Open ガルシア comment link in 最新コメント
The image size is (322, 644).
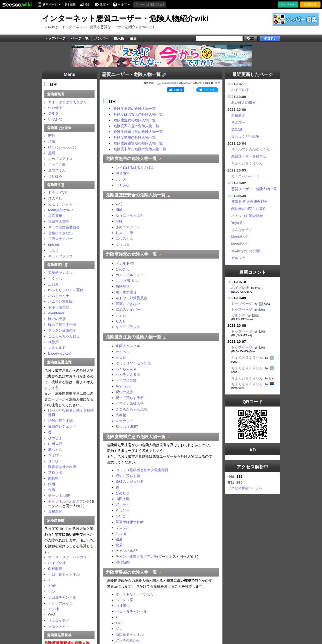point(238,315)
